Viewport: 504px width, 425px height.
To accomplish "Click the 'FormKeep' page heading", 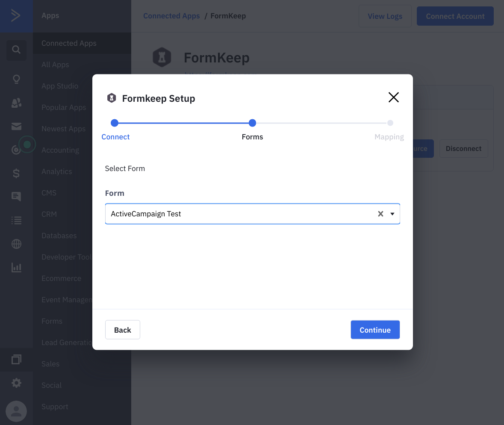I will (x=217, y=58).
